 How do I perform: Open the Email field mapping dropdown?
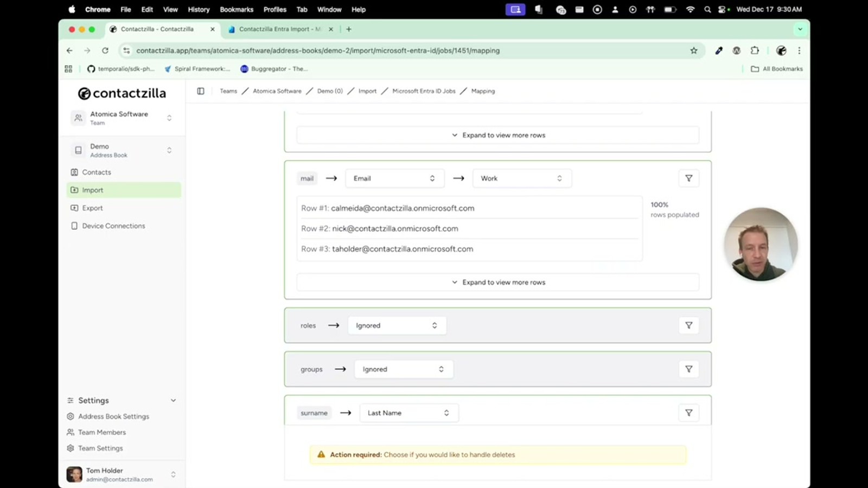tap(394, 178)
